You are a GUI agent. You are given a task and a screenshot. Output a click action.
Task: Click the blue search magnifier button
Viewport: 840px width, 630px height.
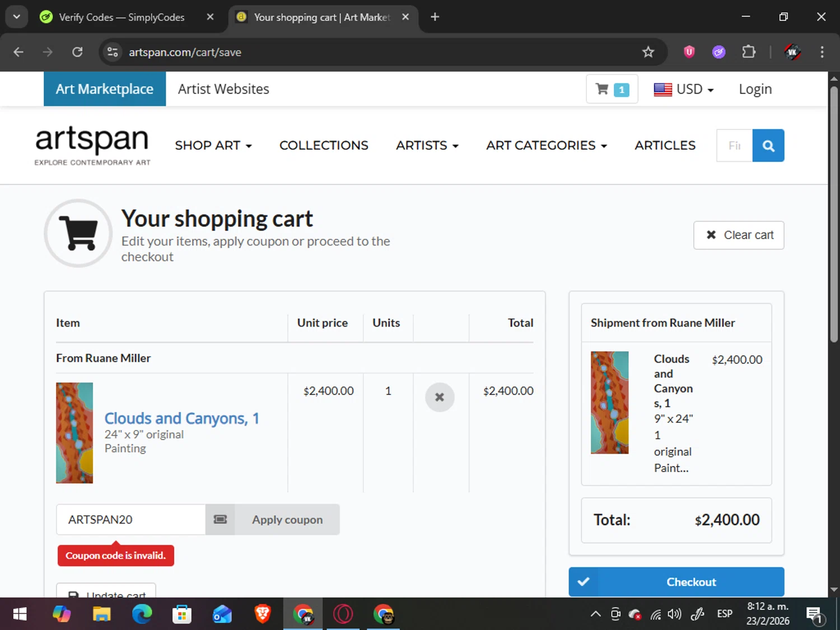(768, 146)
